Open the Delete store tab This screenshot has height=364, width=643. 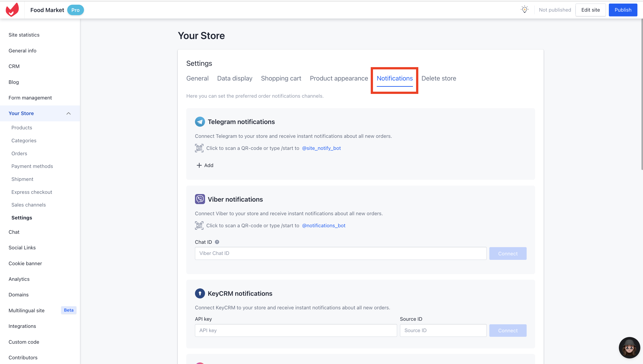(438, 78)
